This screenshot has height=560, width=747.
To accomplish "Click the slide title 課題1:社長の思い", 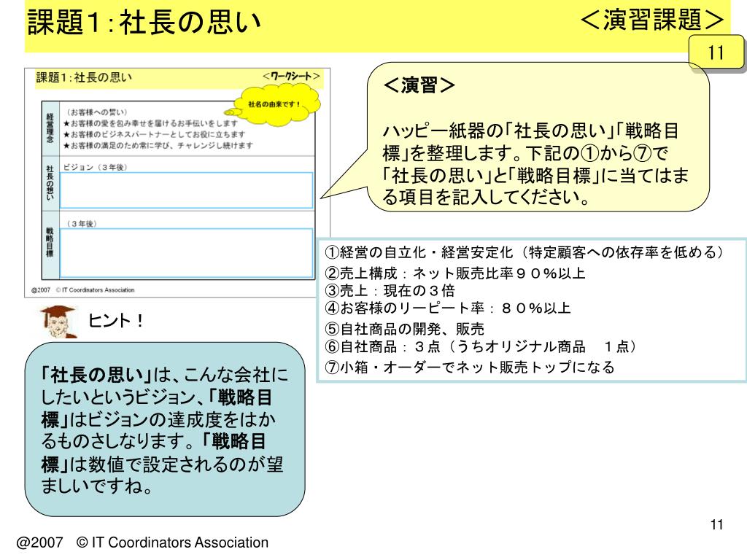I will [x=144, y=22].
